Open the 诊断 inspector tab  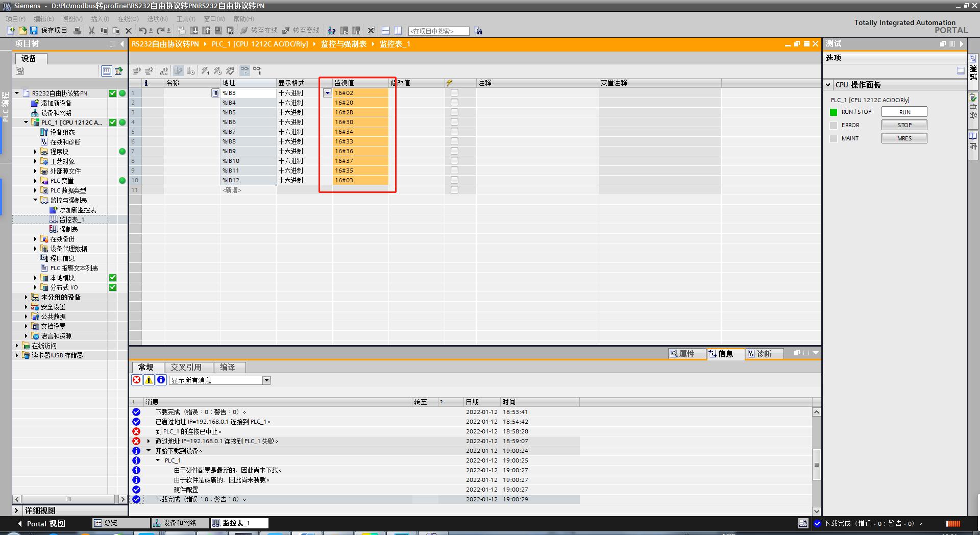pyautogui.click(x=764, y=354)
